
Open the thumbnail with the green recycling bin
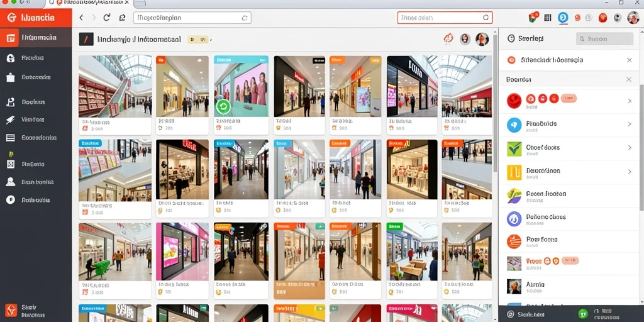pyautogui.click(x=115, y=252)
